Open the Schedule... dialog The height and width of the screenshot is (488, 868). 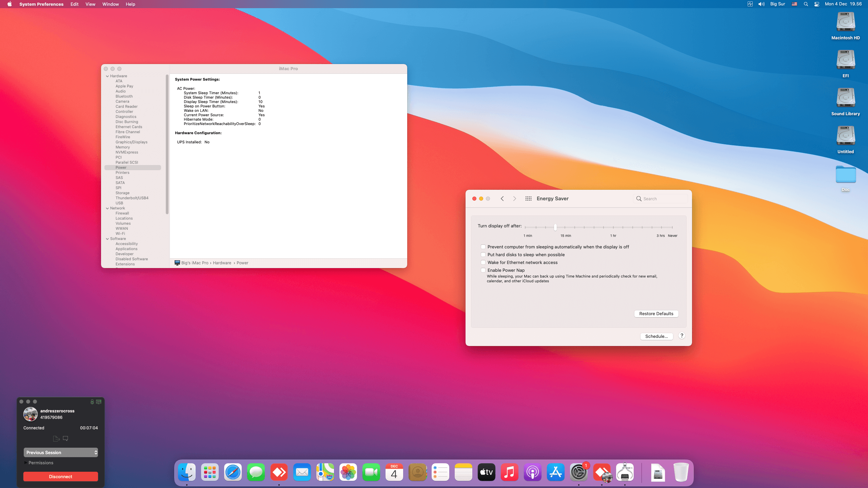pos(656,336)
